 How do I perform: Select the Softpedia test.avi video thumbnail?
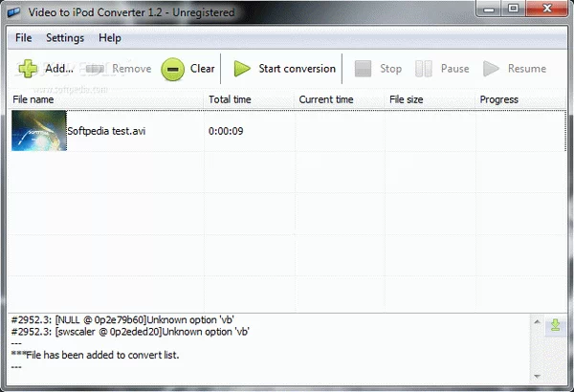click(x=39, y=131)
